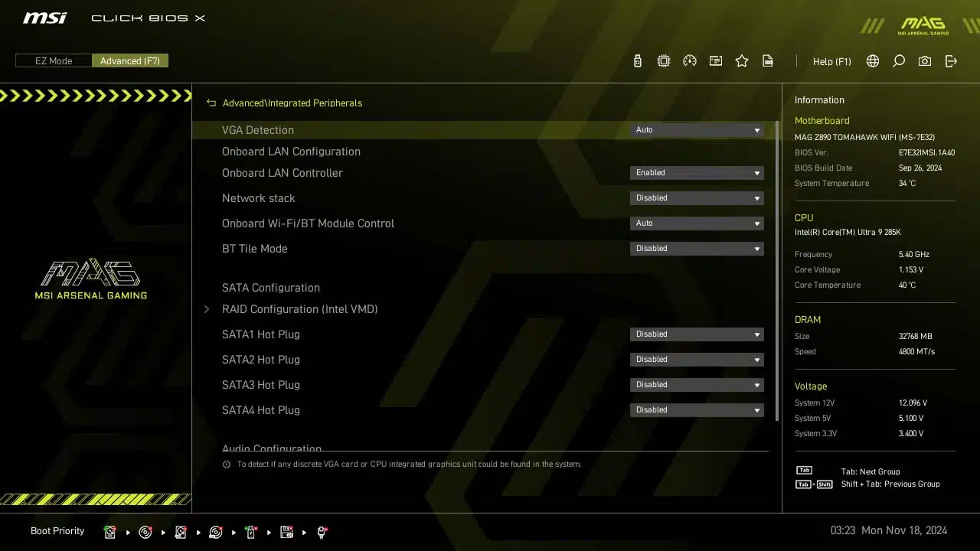This screenshot has height=551, width=980.
Task: Click the date and time at bottom right
Action: point(889,530)
